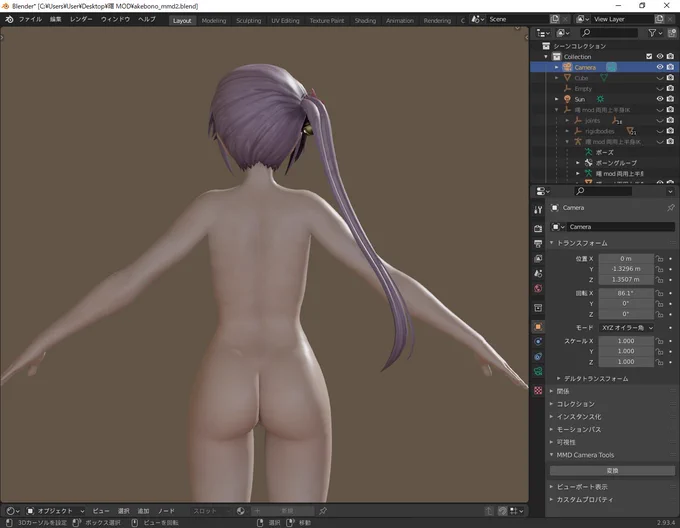Open the ヘルプ menu

147,20
